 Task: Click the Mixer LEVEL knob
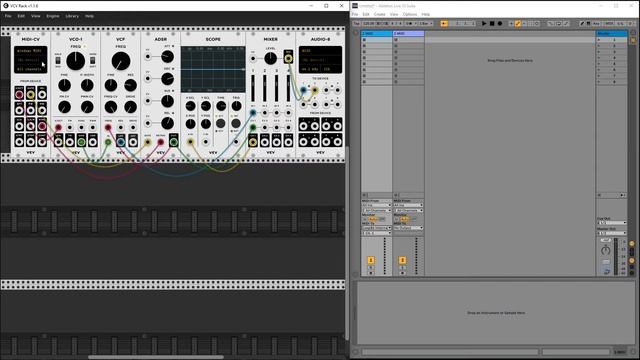tap(270, 59)
